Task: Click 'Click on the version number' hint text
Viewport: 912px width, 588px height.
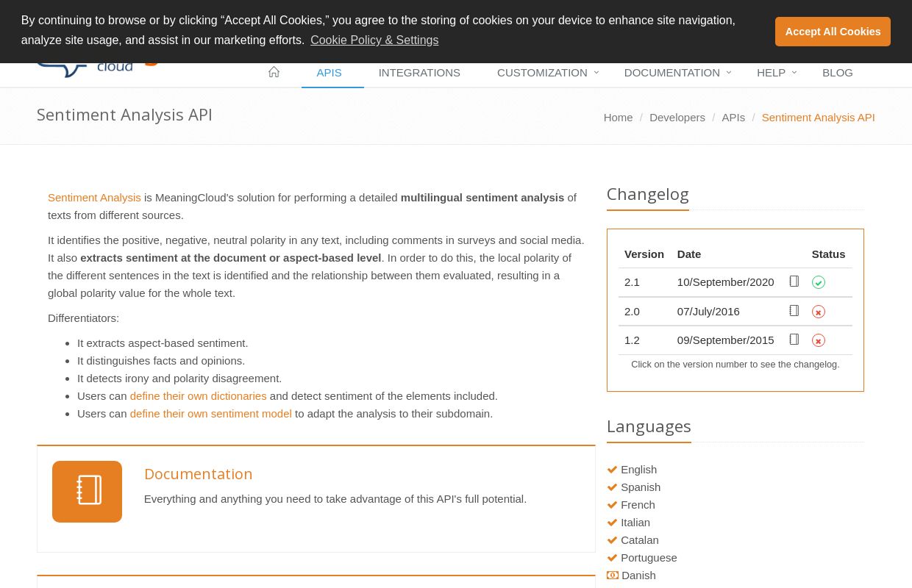Action: 735,364
